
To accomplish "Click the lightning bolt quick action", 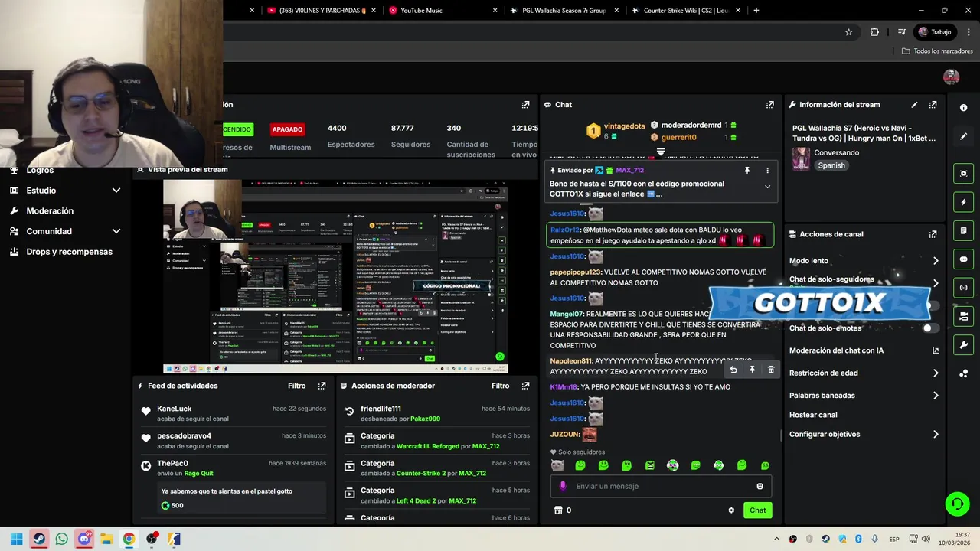I will coord(963,202).
